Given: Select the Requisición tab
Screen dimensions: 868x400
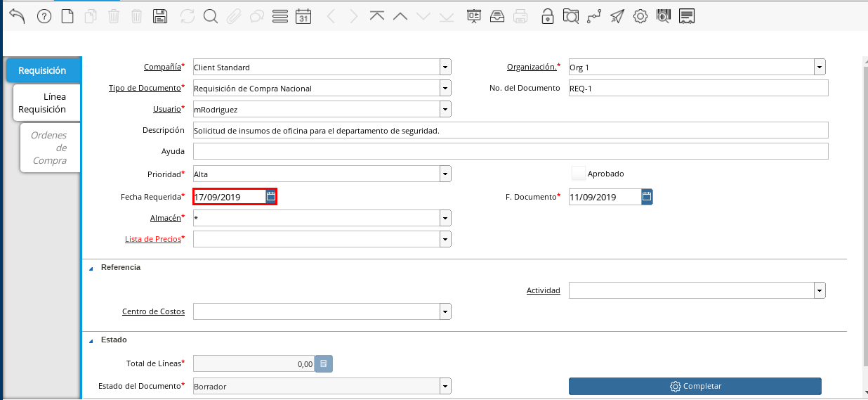Looking at the screenshot, I should [43, 70].
